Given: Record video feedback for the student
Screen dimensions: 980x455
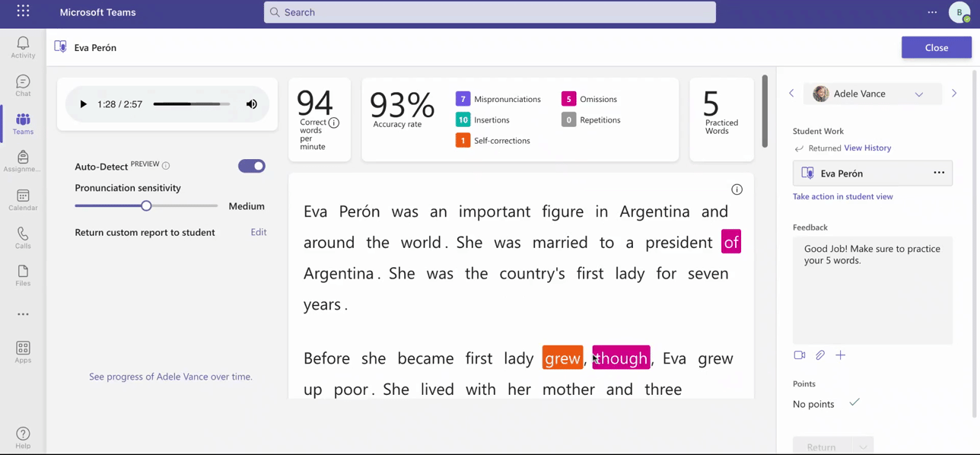Looking at the screenshot, I should pos(800,355).
